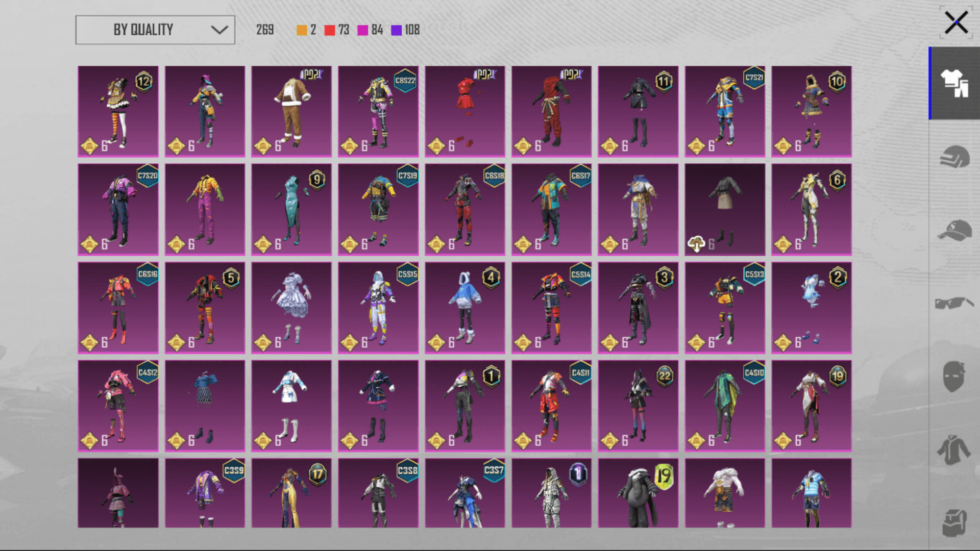Filter by purple quality swatch showing 108
The image size is (980, 551).
coord(397,30)
